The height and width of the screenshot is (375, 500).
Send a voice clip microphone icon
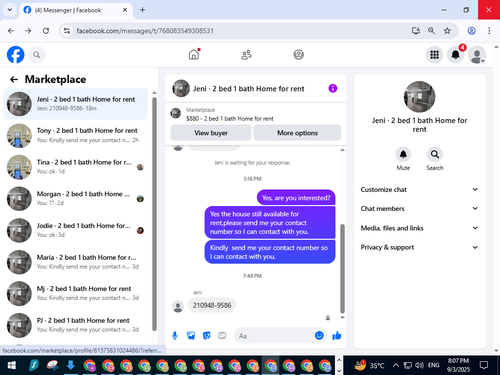175,335
